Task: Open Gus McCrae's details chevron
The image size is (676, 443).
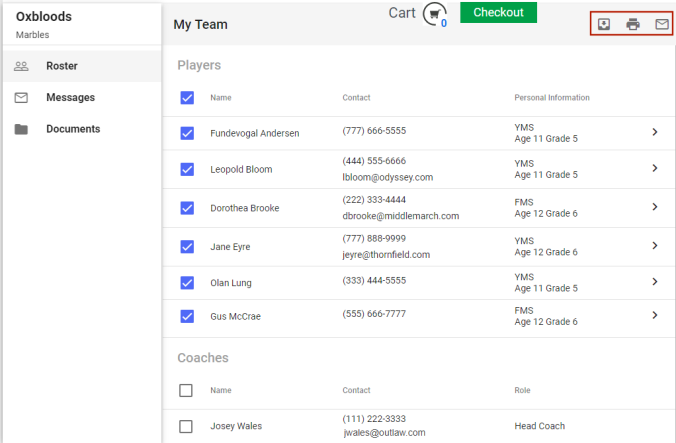Action: (655, 315)
